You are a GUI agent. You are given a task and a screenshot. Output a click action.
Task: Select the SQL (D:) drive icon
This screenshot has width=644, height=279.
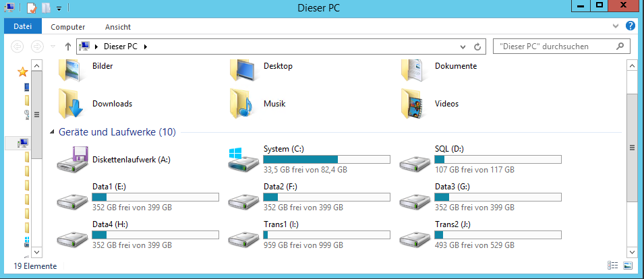pyautogui.click(x=415, y=164)
